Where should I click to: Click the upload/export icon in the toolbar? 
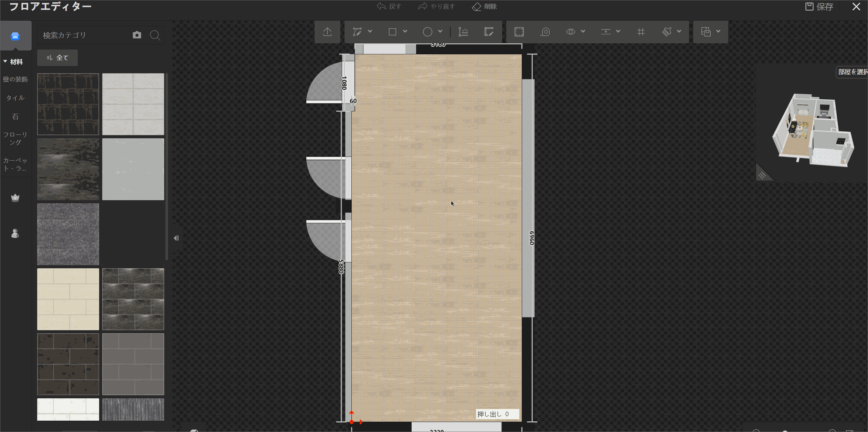(327, 32)
